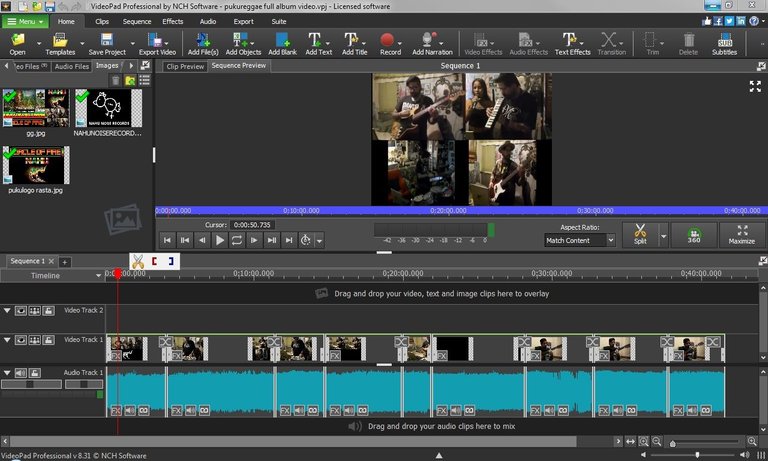Click the Split scissors button in preview
Viewport: 768px width, 461px height.
640,234
